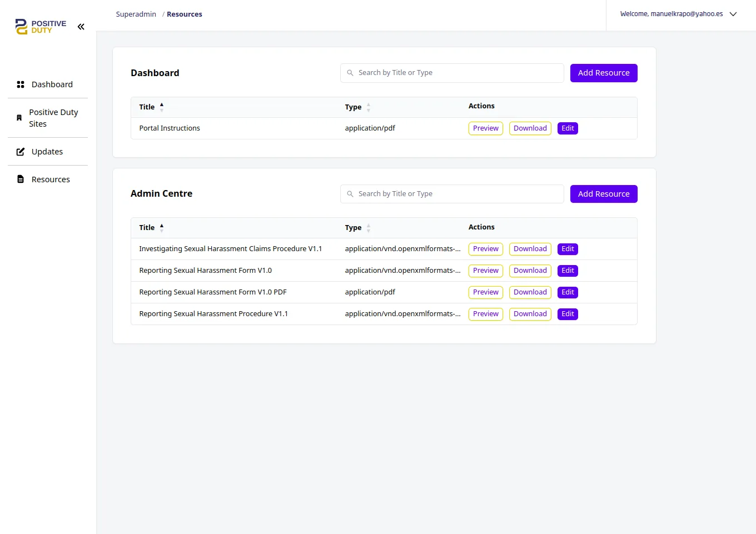Screen dimensions: 756x534
Task: Click Add Resource in the Admin Centre section
Action: point(604,193)
